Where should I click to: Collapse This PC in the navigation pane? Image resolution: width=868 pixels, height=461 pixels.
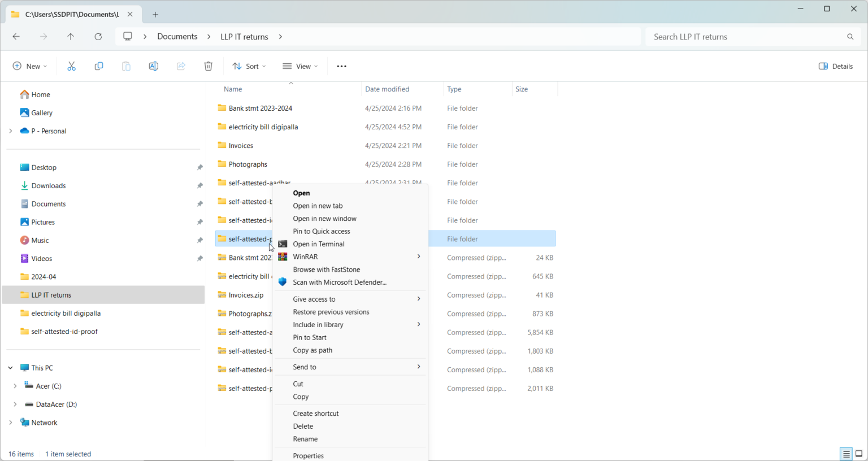point(10,367)
